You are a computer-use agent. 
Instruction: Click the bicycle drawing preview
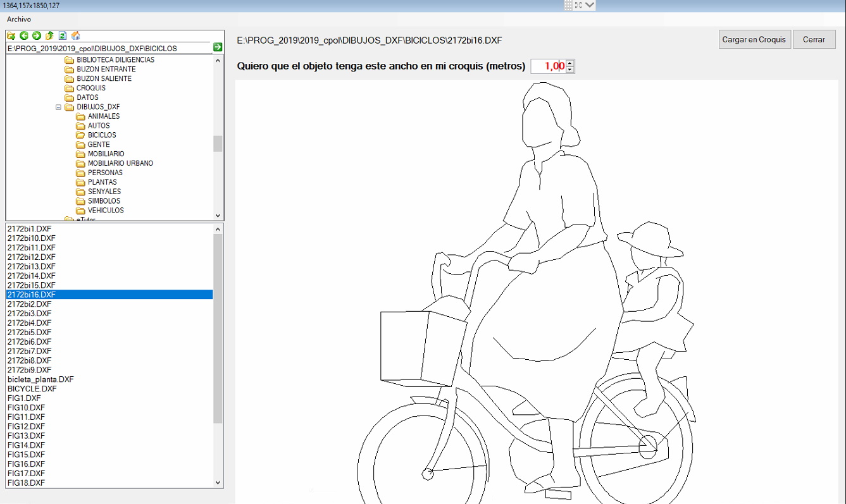click(537, 292)
